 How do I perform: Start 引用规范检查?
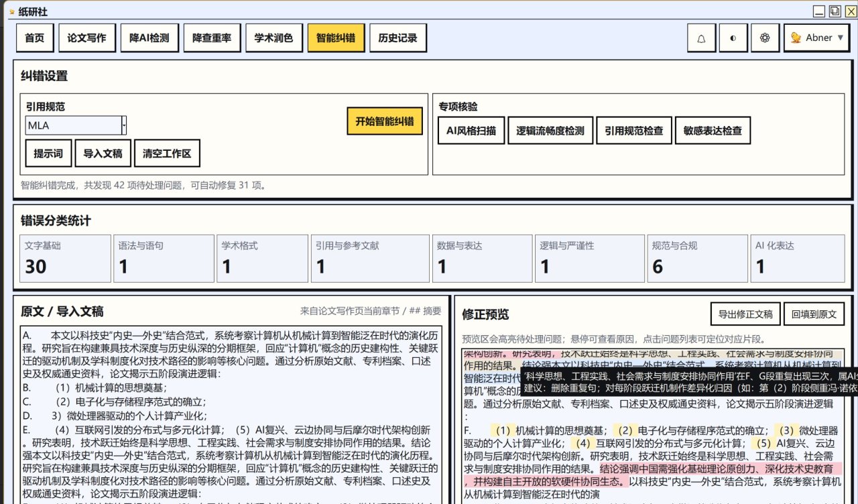(633, 131)
